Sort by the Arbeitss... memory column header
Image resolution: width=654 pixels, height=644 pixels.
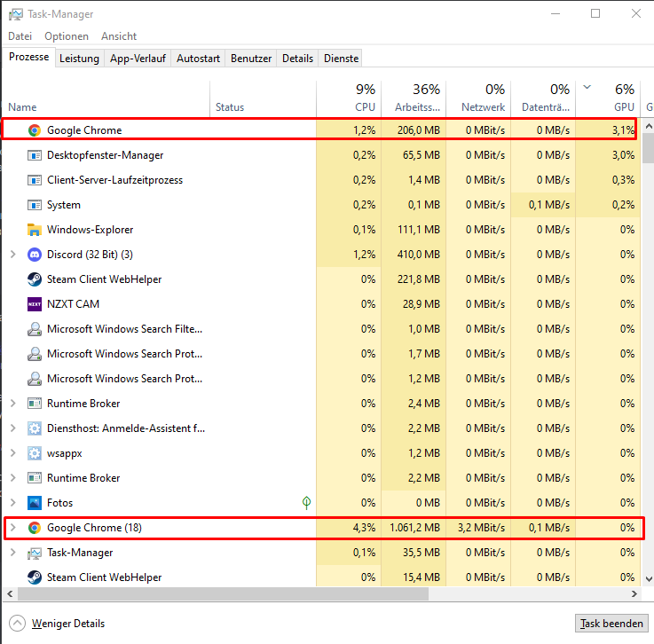pyautogui.click(x=414, y=98)
